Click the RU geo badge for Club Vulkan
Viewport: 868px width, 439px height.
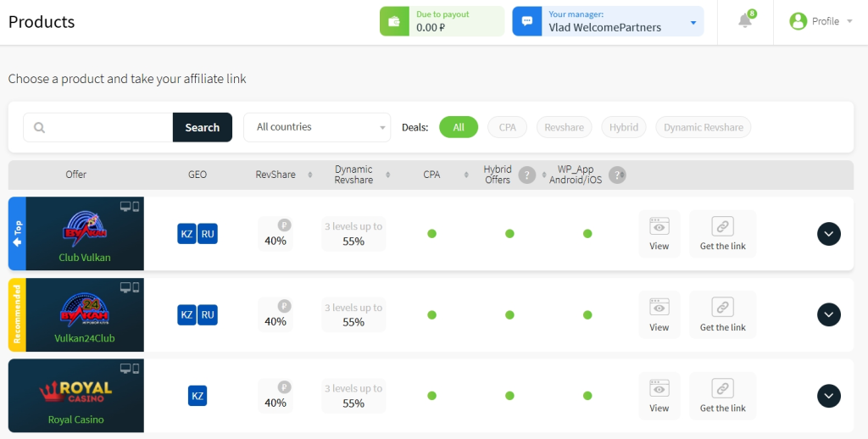[x=208, y=234]
